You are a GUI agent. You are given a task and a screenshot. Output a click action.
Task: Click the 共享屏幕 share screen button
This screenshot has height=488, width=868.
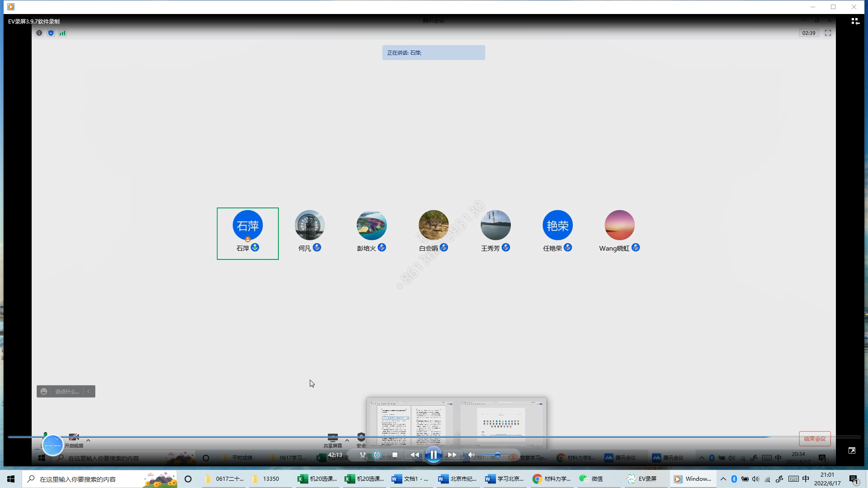tap(333, 440)
